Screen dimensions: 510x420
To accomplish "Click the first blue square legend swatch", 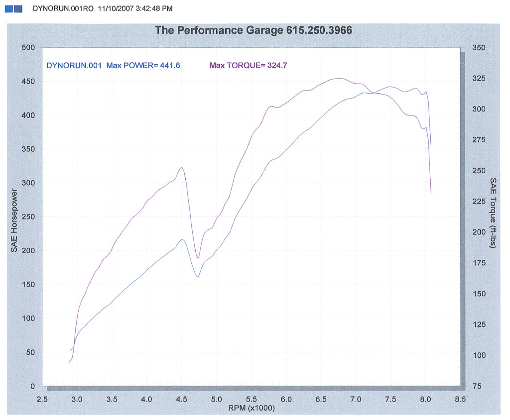I will click(x=9, y=9).
